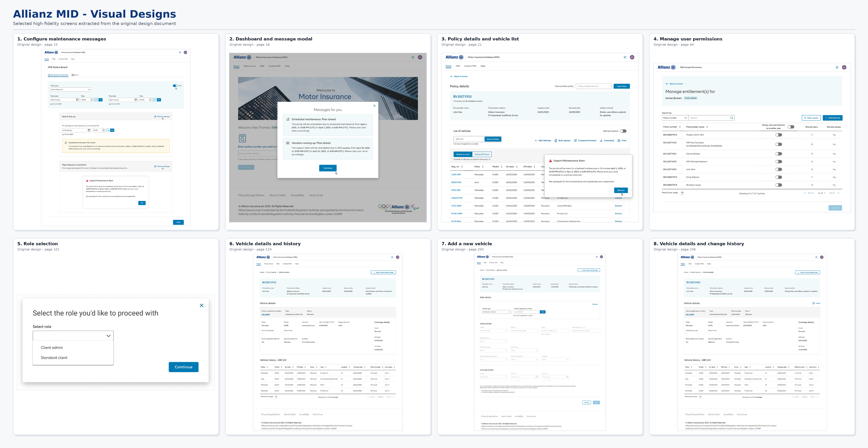Viewport: 868px width, 448px height.
Task: Revoke access for Brooklyn Hayes
Action: (834, 185)
